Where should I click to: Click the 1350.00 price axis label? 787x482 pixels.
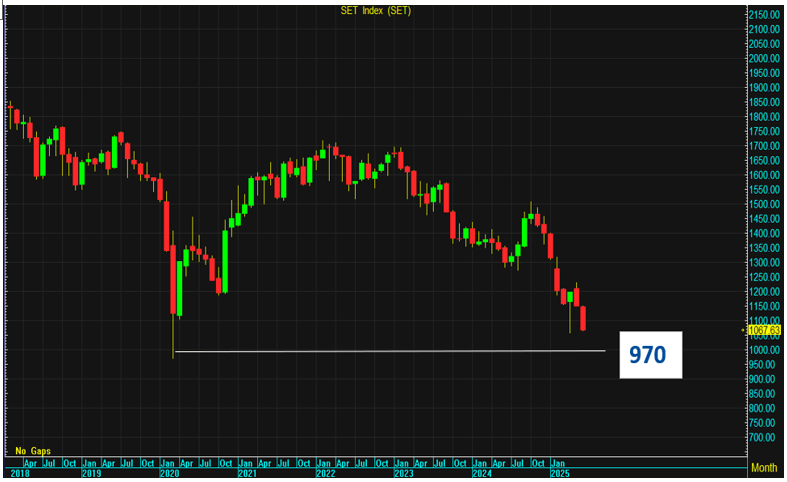764,248
